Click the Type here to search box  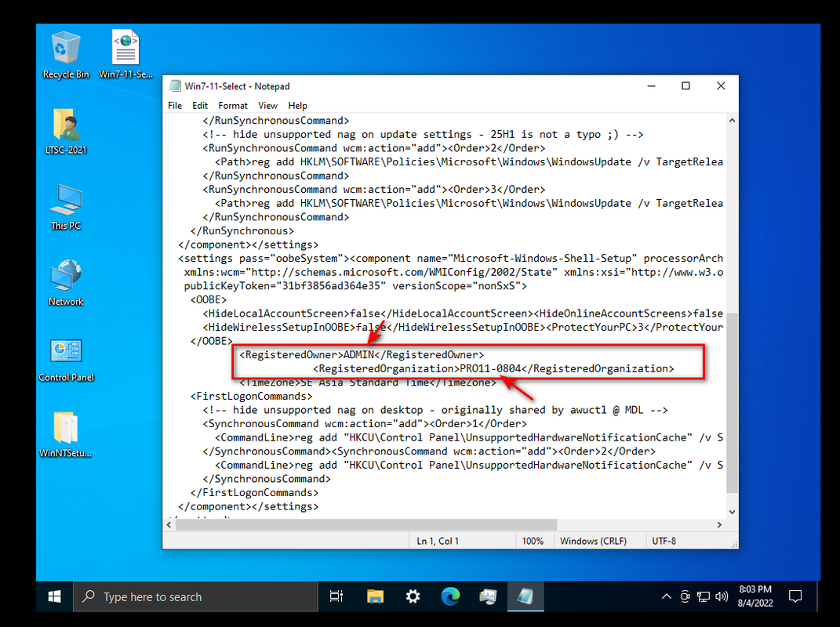[195, 596]
